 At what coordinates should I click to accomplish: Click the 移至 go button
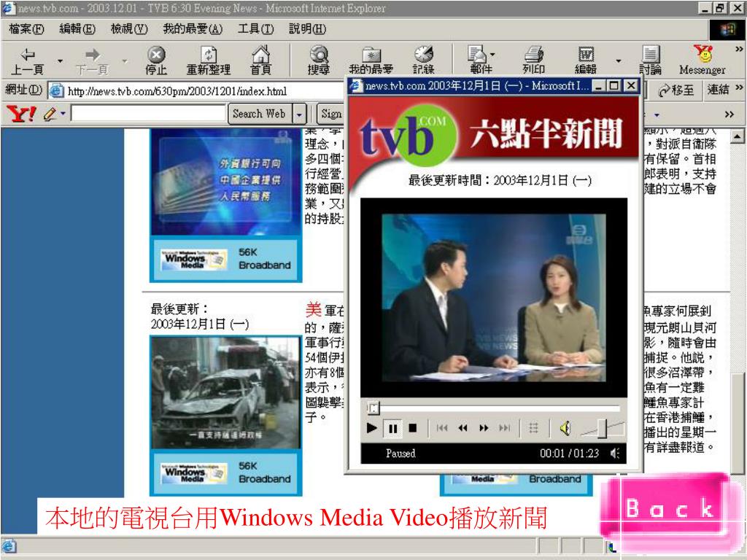(676, 90)
